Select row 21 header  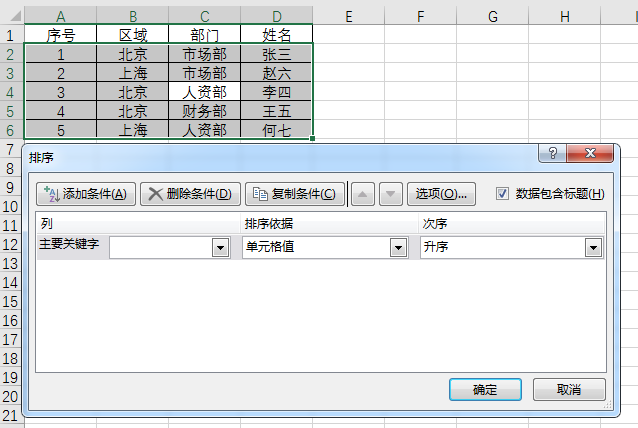click(10, 415)
